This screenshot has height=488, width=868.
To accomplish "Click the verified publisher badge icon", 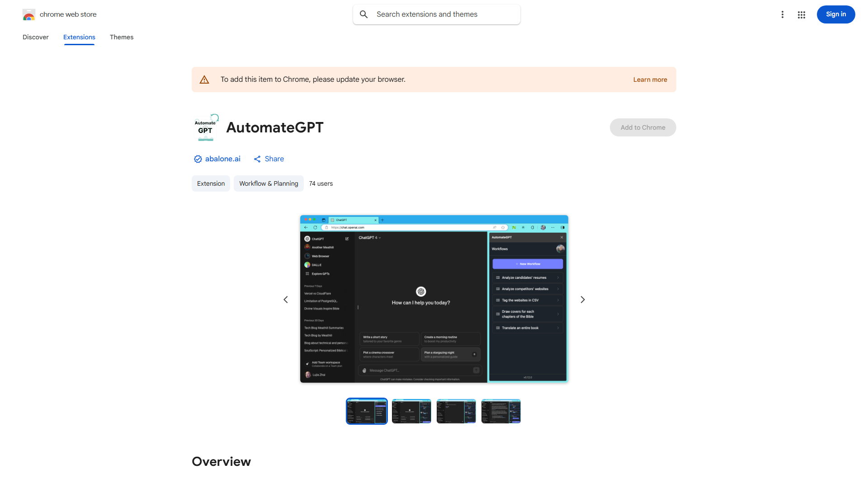I will click(198, 159).
